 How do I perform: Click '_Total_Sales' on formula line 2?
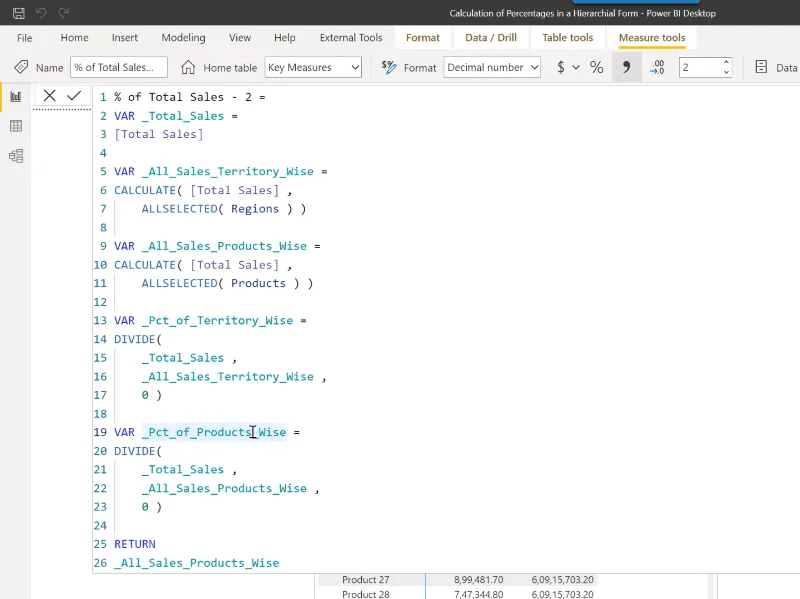183,116
